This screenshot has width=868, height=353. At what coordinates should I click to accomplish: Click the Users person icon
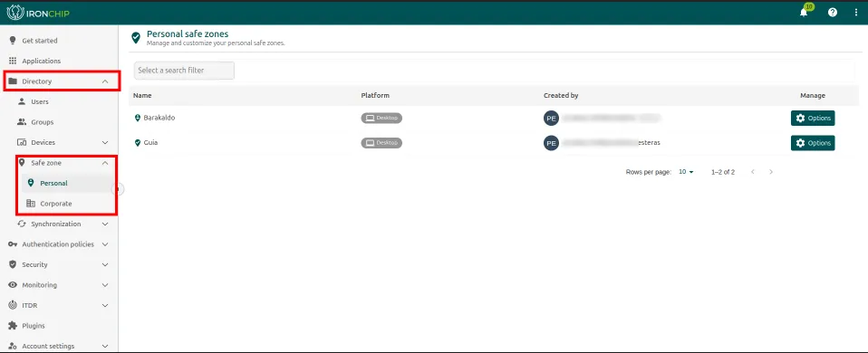(x=22, y=101)
